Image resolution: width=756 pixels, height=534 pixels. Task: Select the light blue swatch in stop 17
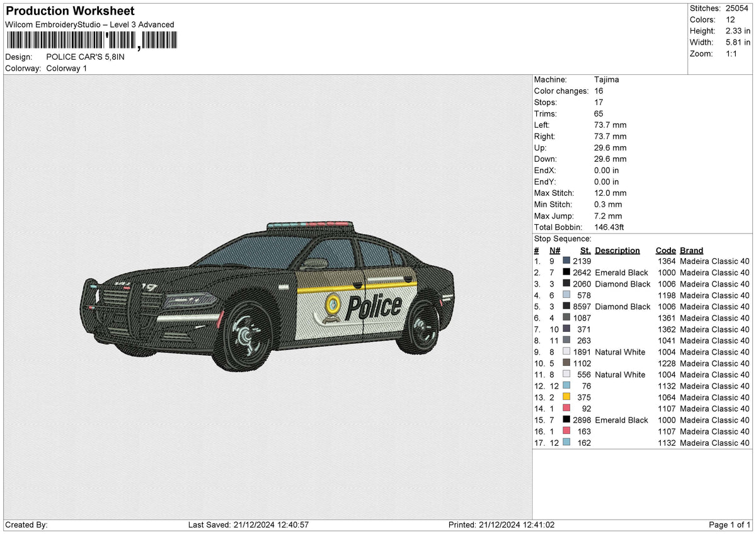[566, 442]
